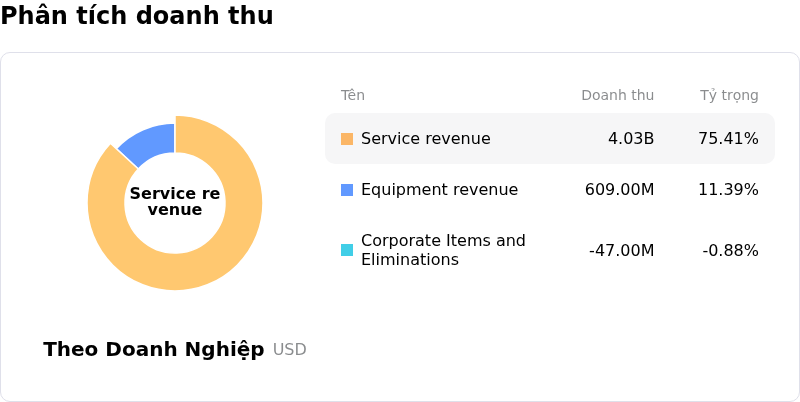Click the 75.41% share value
This screenshot has height=402, width=800.
point(728,139)
